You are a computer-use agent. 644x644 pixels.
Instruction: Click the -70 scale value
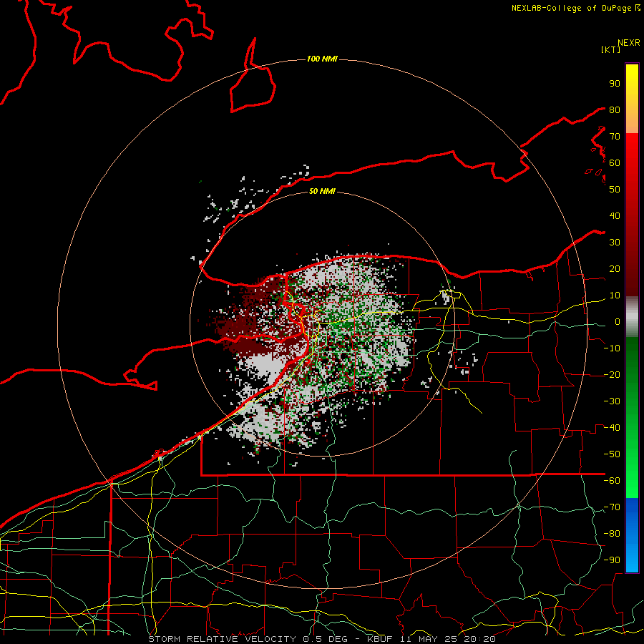[612, 507]
